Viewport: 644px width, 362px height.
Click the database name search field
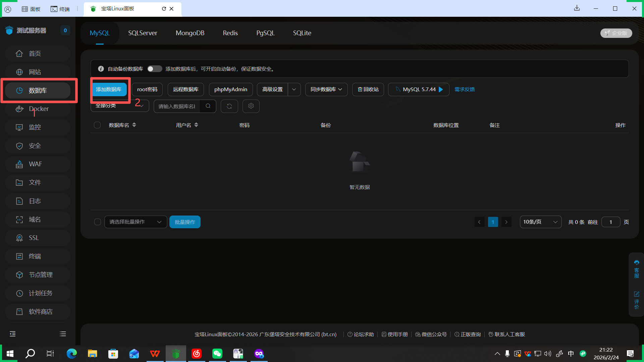tap(177, 106)
